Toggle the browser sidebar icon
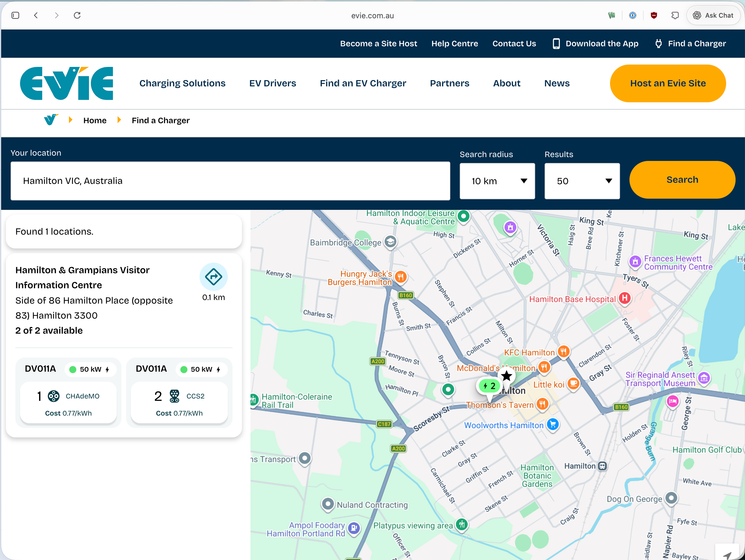 point(15,15)
